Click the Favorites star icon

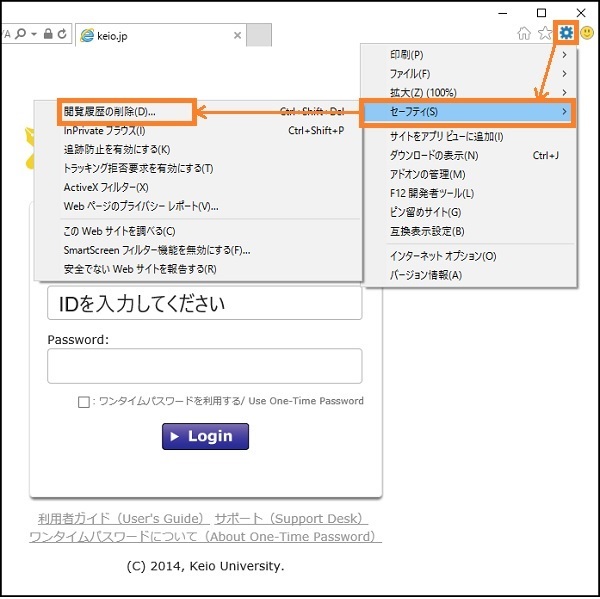545,34
